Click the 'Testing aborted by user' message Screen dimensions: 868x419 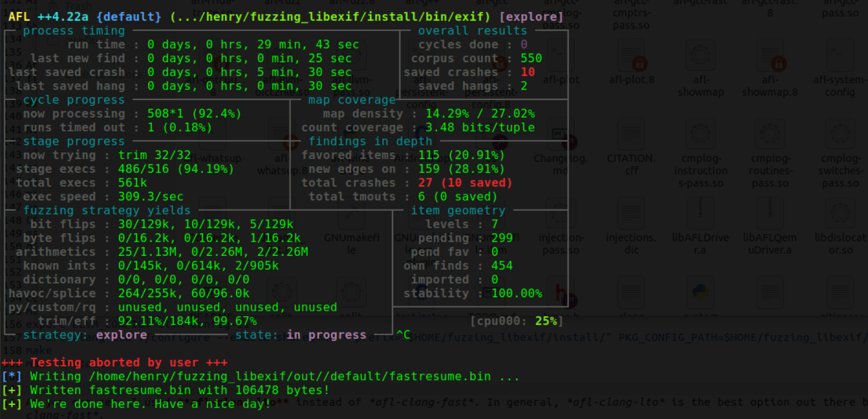click(124, 362)
